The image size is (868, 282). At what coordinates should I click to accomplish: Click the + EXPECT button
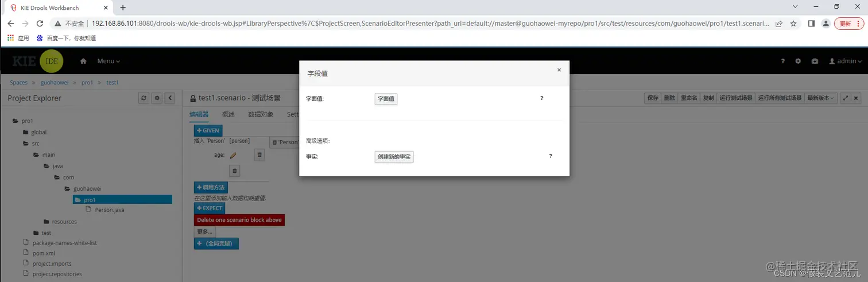pyautogui.click(x=210, y=208)
